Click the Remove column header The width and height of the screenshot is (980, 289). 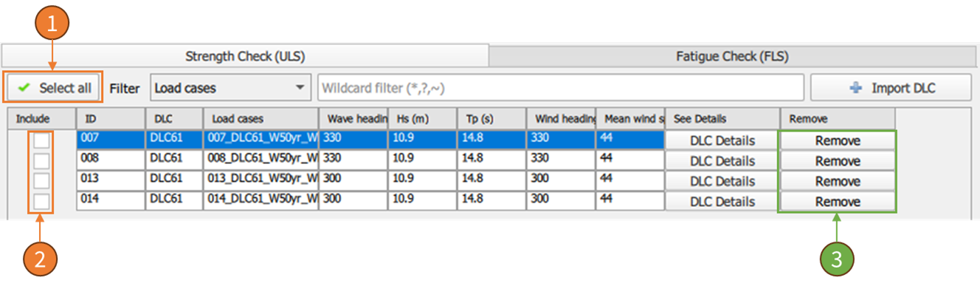[x=838, y=118]
